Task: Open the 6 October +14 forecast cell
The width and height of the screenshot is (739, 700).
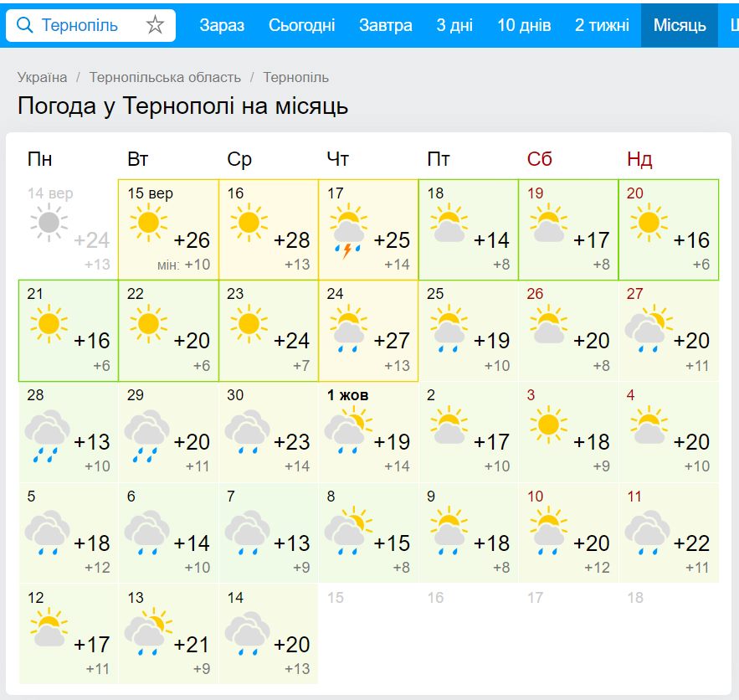Action: (168, 533)
